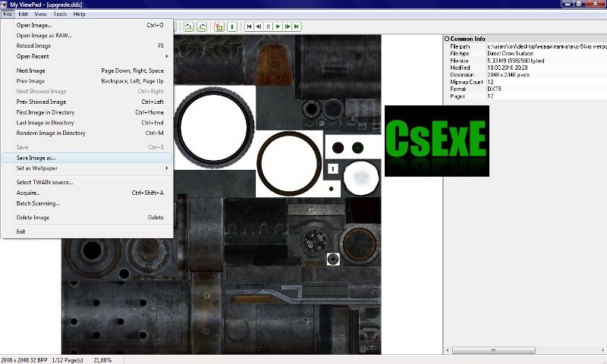Click Random Image in Directory
The width and height of the screenshot is (607, 364).
(51, 133)
